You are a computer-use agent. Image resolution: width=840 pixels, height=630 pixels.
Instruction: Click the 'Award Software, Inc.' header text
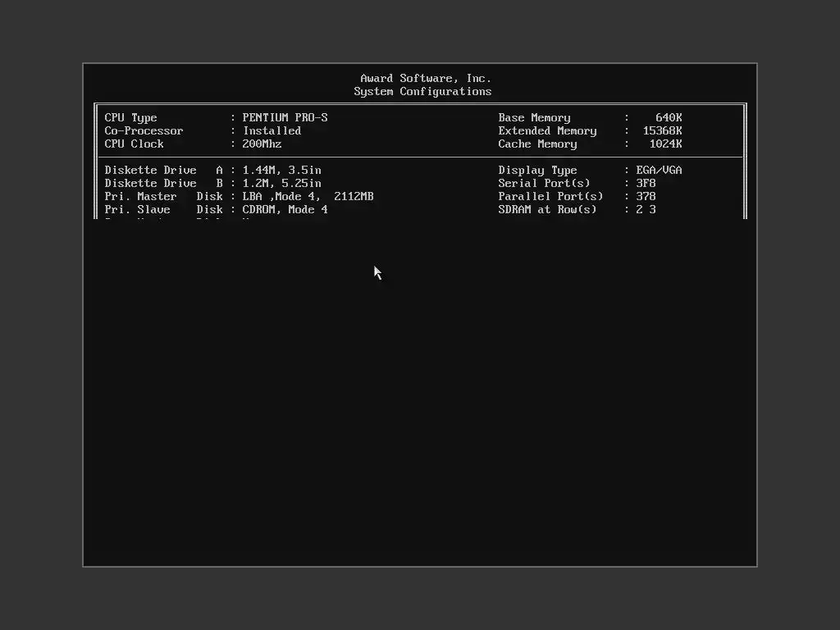click(x=426, y=78)
